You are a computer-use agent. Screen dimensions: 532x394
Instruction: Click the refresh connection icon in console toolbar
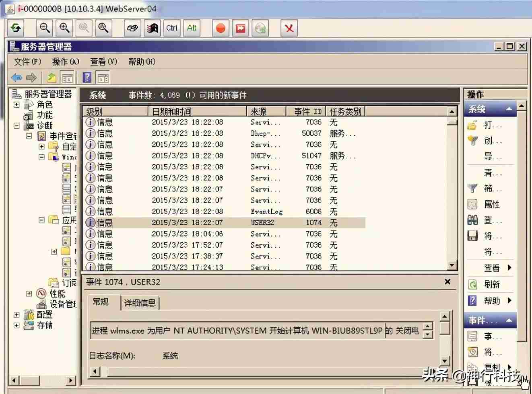[x=16, y=28]
